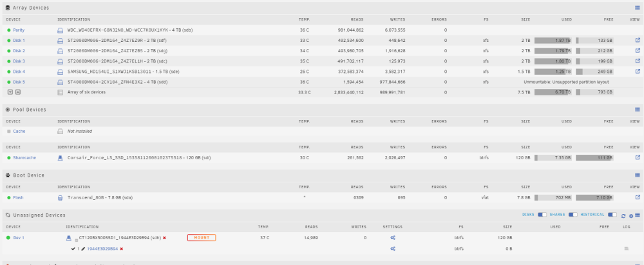Open the Parity device page

click(x=19, y=30)
